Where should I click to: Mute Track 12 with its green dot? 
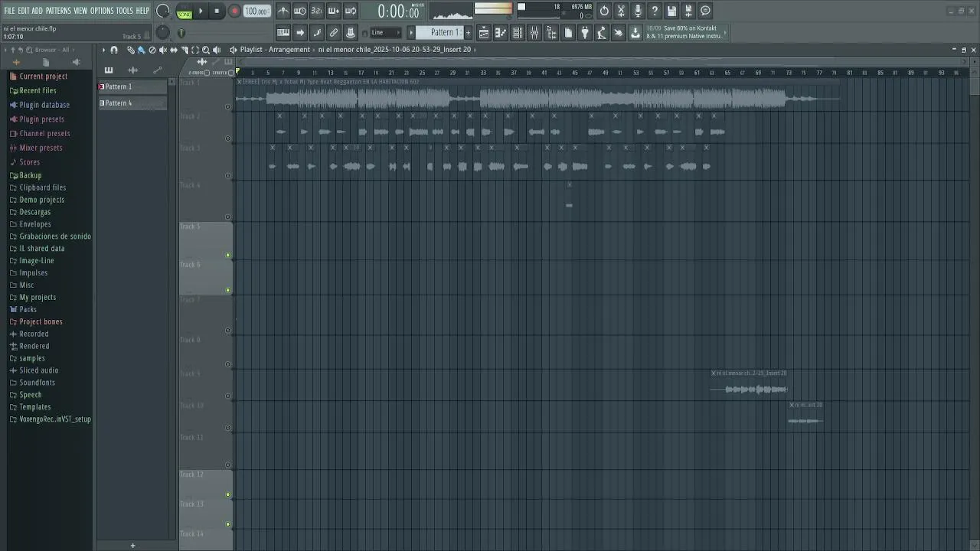227,494
